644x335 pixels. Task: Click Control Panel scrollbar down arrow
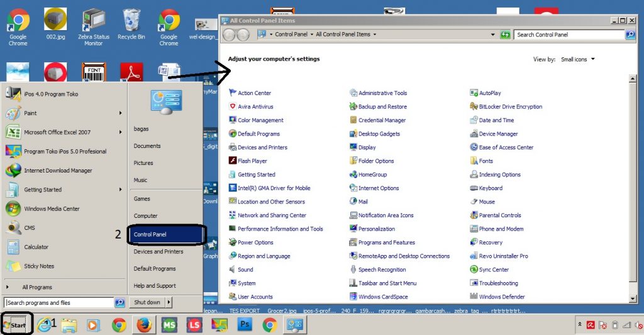(633, 298)
